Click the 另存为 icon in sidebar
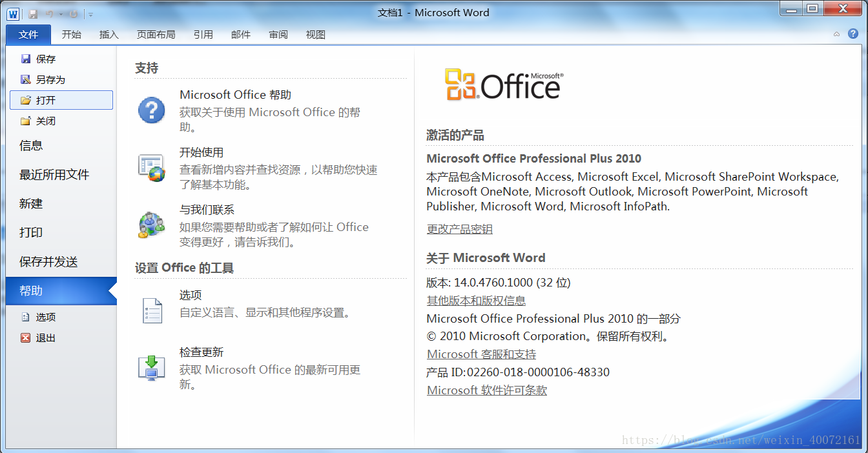Screen dimensions: 868x453 (26, 79)
